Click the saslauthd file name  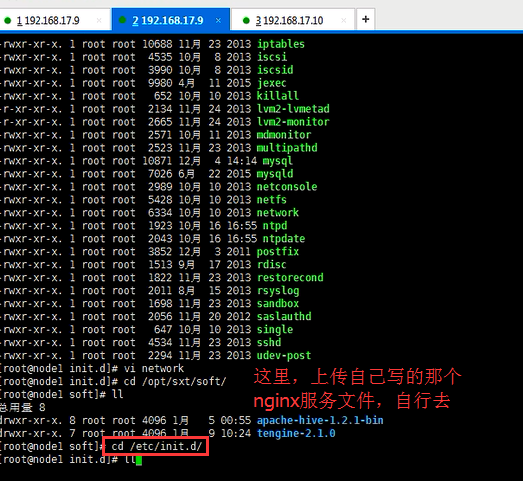coord(284,316)
